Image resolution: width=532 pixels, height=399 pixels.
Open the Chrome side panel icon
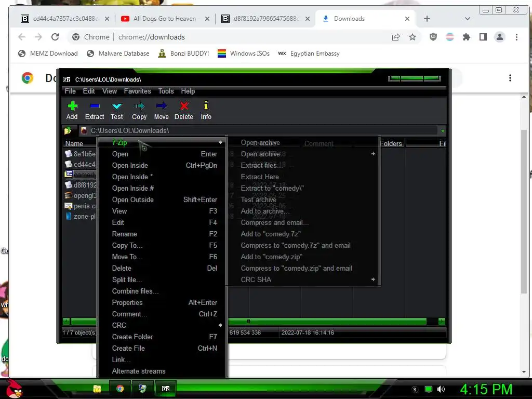(x=483, y=37)
